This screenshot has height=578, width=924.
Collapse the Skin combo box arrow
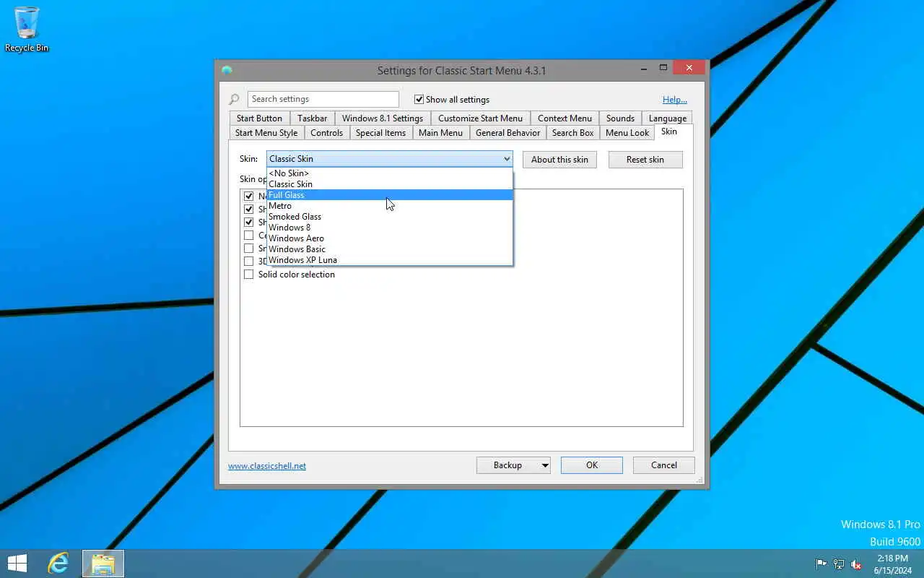(507, 159)
